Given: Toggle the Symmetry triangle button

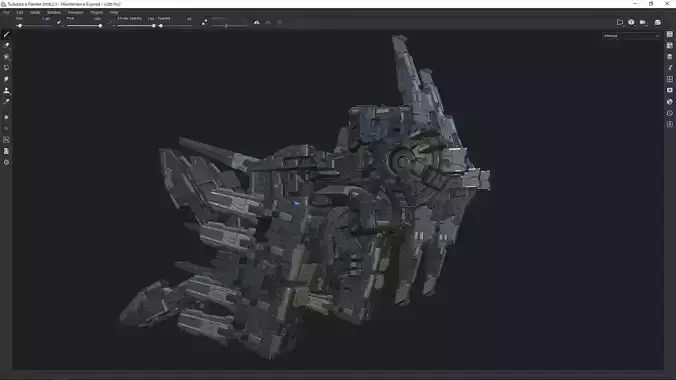Looking at the screenshot, I should click(257, 22).
